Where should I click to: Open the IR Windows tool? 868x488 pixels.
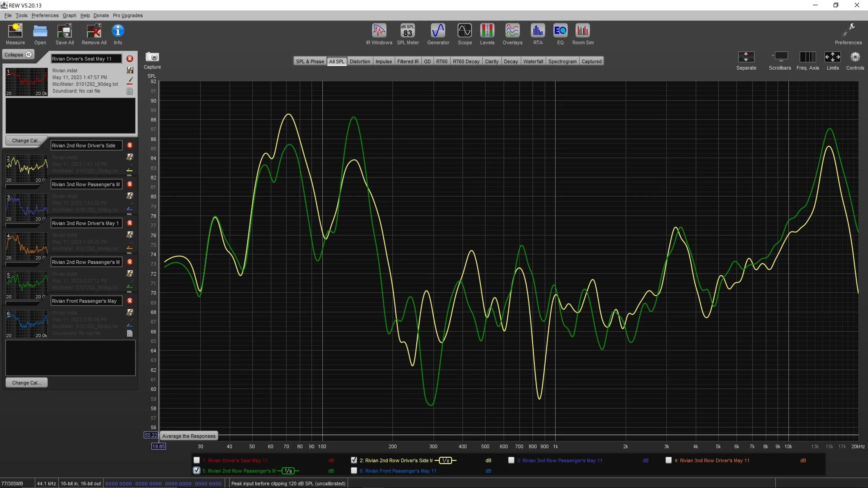[379, 34]
